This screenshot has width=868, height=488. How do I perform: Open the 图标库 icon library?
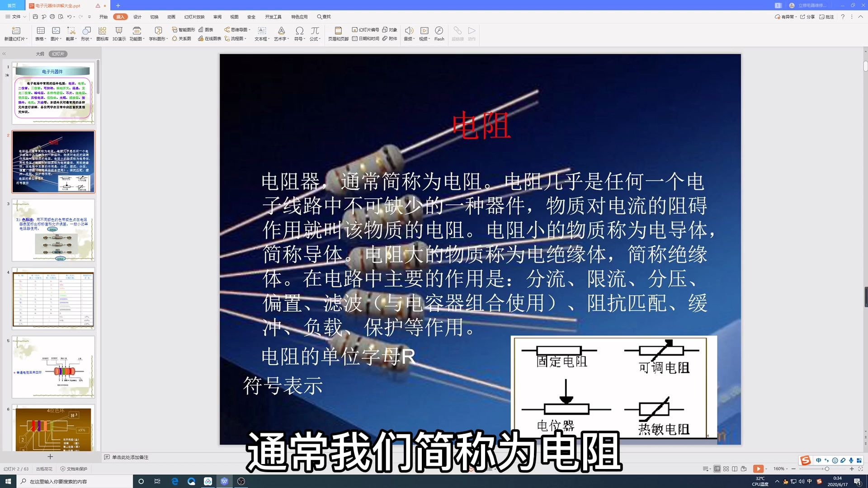coord(102,33)
